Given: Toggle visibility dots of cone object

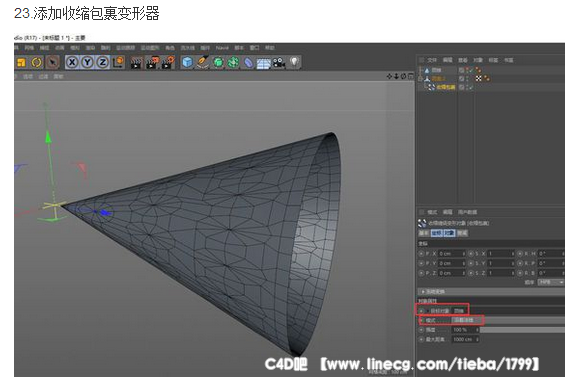Looking at the screenshot, I should [467, 70].
